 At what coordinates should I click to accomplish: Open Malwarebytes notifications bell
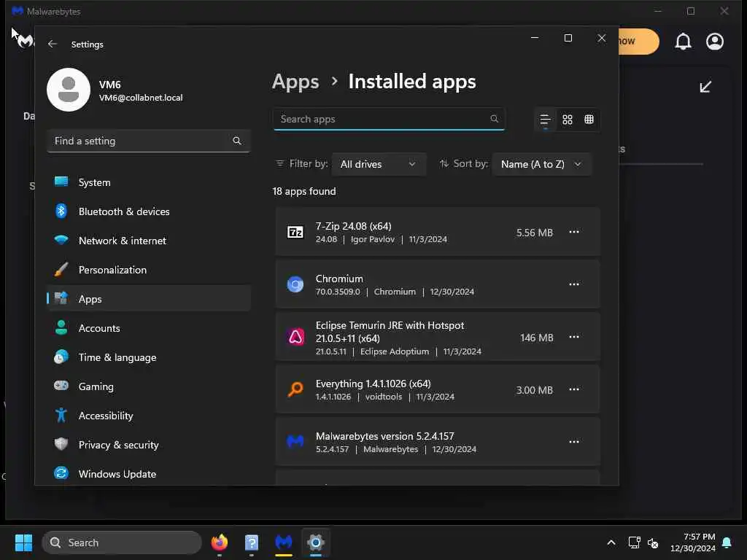(683, 42)
